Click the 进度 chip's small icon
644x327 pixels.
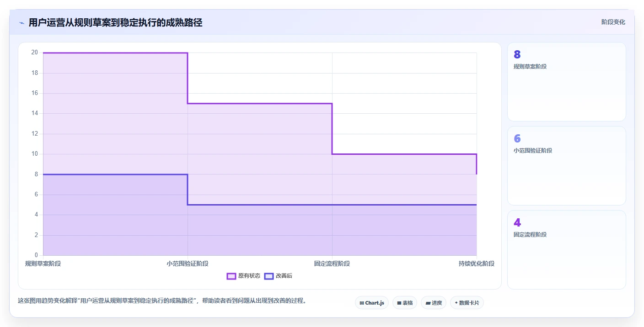point(428,303)
